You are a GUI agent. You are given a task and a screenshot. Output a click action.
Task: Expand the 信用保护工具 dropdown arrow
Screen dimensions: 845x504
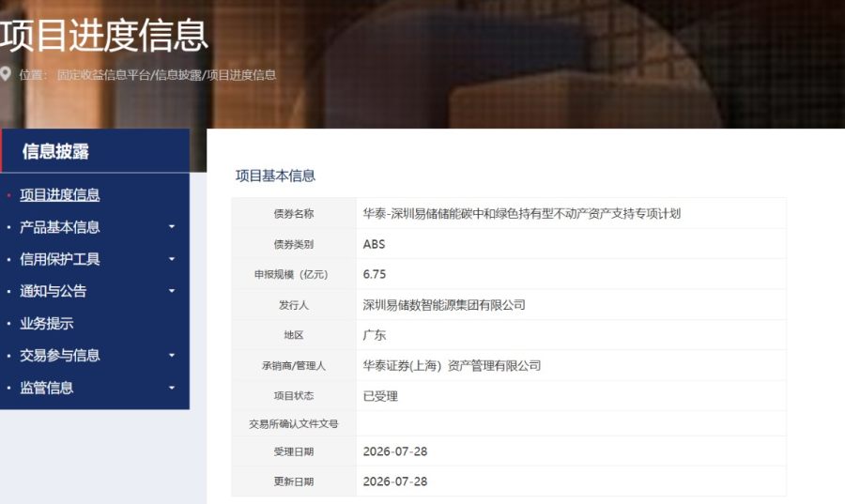tap(172, 259)
